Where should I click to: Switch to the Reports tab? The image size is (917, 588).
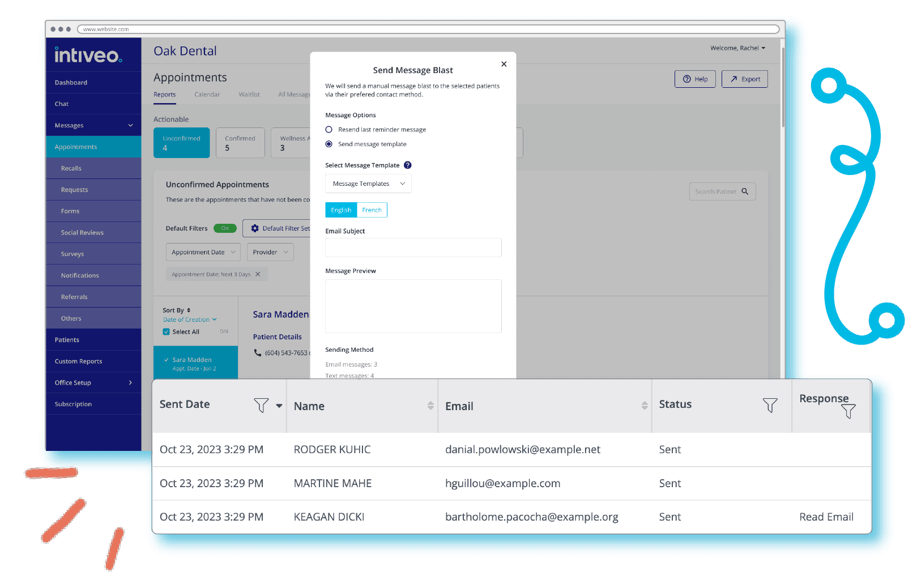click(x=165, y=95)
